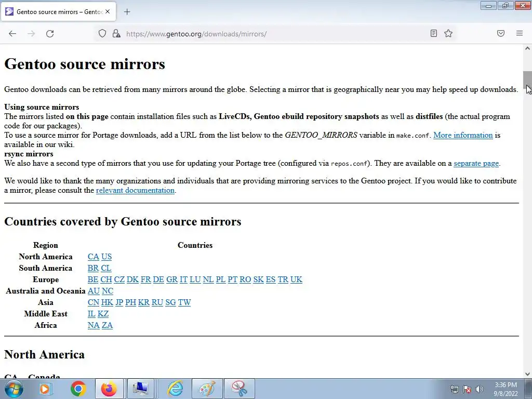Click the DE country link
This screenshot has width=532, height=399.
coord(158,280)
